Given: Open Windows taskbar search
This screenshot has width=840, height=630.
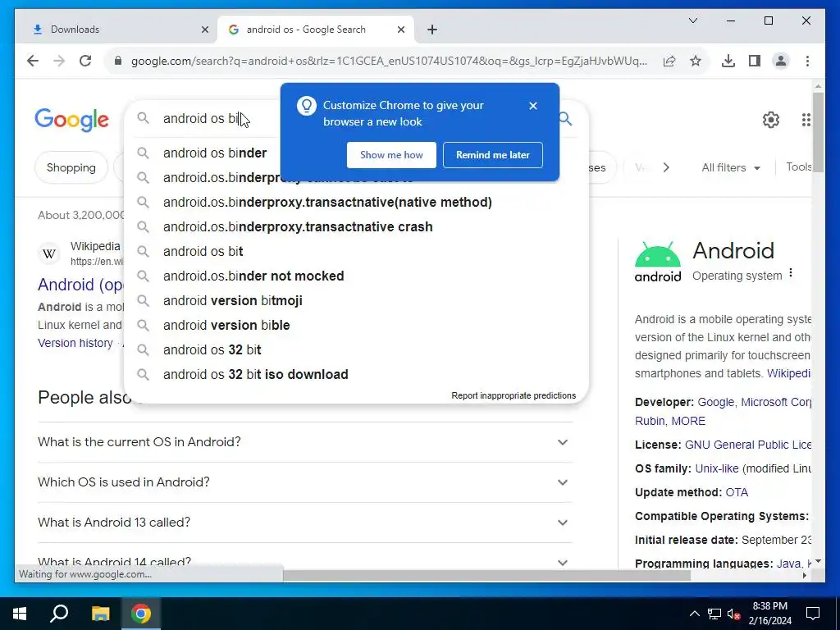Looking at the screenshot, I should tap(59, 614).
